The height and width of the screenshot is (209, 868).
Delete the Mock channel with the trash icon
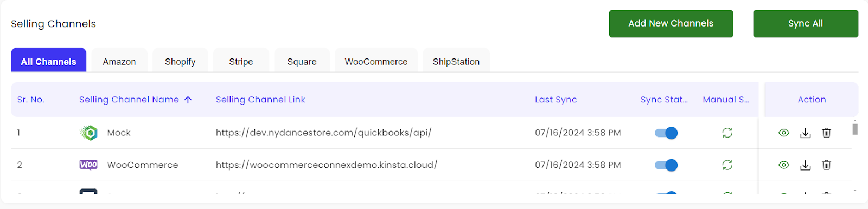pos(826,133)
